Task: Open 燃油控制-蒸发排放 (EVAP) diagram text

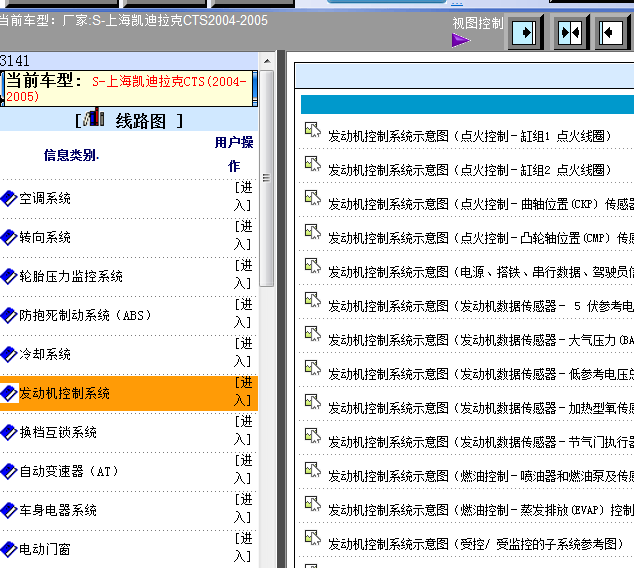Action: pyautogui.click(x=481, y=510)
